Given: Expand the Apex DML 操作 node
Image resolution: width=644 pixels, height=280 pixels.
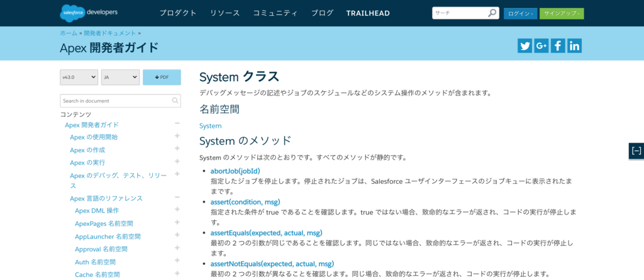Looking at the screenshot, I should tap(177, 210).
